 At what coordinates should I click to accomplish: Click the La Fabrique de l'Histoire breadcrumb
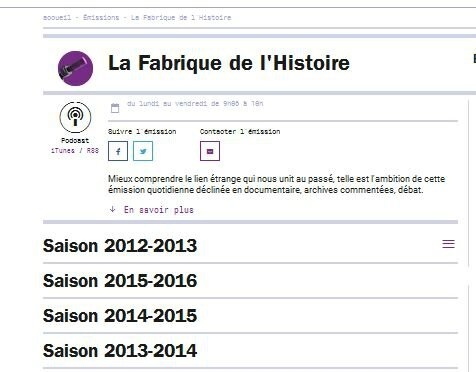point(181,17)
